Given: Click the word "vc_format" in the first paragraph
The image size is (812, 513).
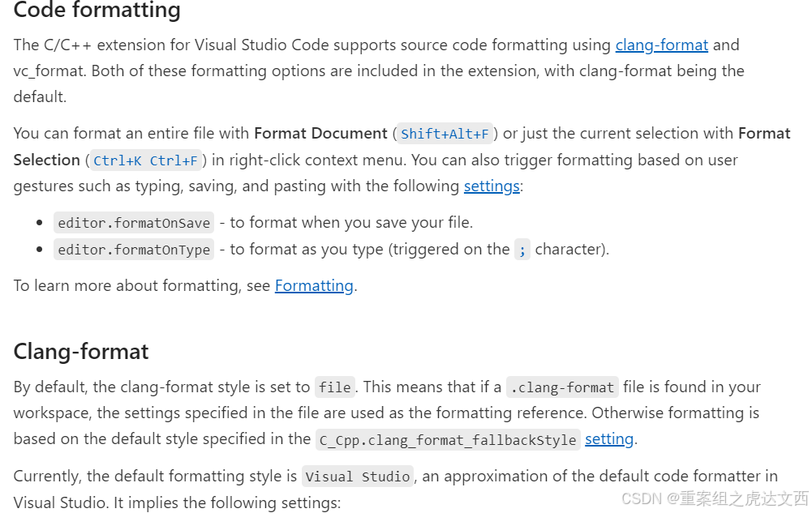Looking at the screenshot, I should (x=49, y=71).
